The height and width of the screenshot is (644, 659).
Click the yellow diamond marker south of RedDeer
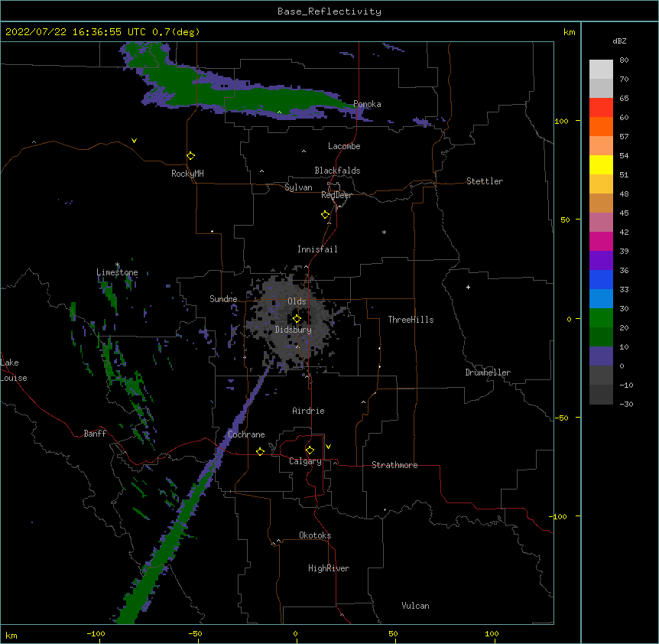tap(326, 215)
